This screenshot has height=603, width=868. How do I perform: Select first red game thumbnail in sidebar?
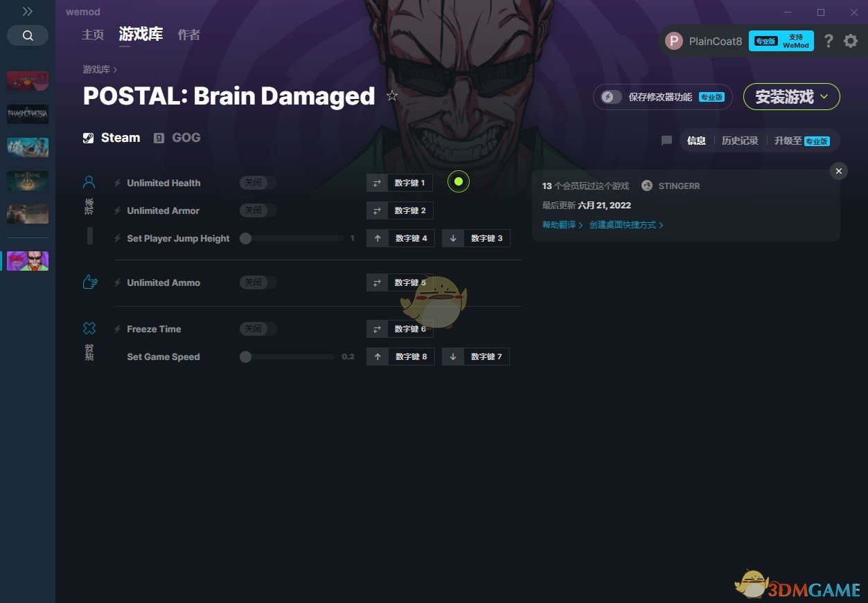28,81
